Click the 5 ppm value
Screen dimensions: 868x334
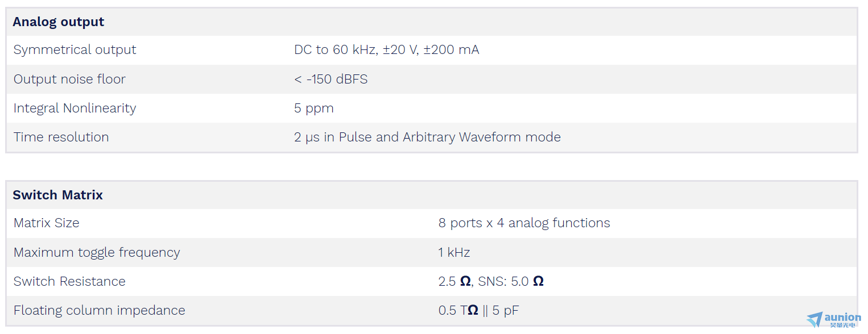tap(314, 108)
